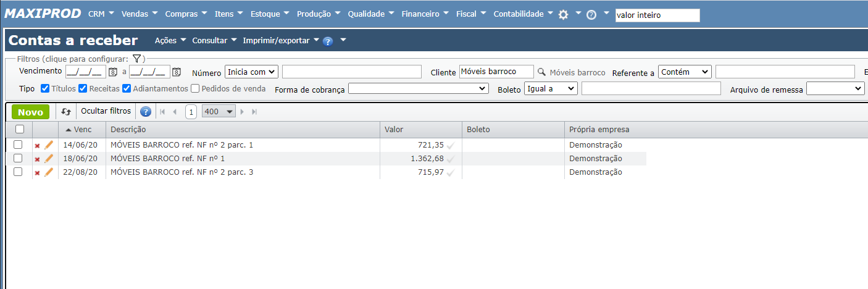Click the Número text input field
The width and height of the screenshot is (868, 289).
coord(352,72)
